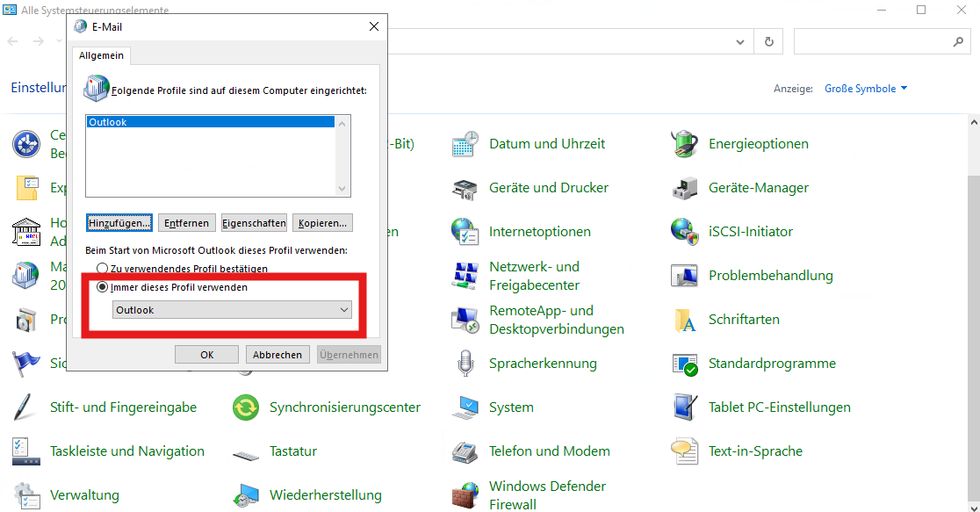Viewport: 980px width, 512px height.
Task: Click the forward navigation arrow
Action: click(38, 41)
